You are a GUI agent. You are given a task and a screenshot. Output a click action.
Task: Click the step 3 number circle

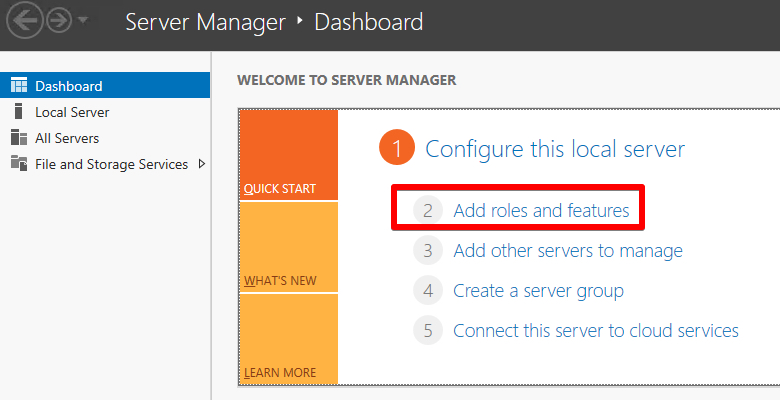428,250
